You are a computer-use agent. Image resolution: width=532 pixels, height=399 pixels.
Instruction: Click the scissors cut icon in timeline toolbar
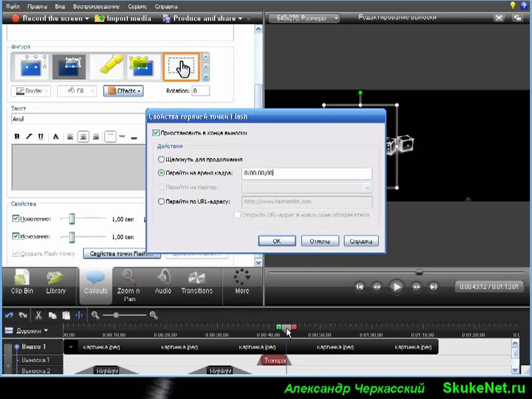point(38,315)
